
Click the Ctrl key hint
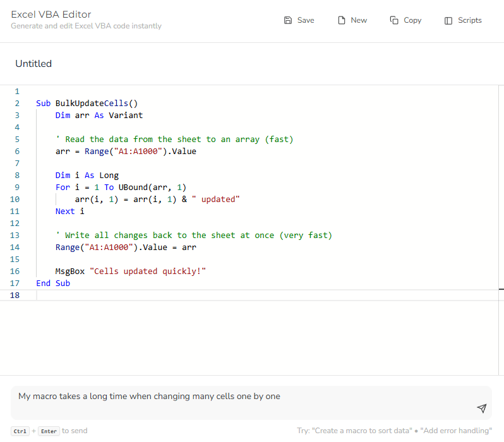[x=20, y=431]
